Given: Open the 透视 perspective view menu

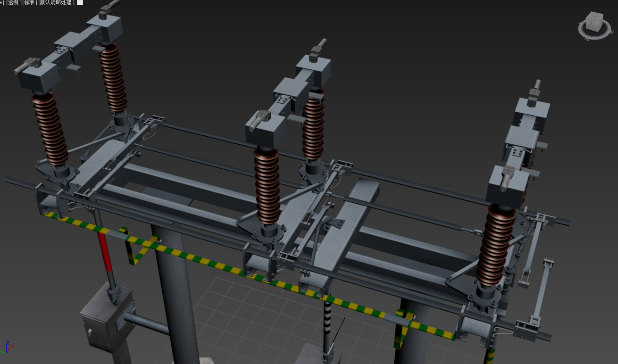Looking at the screenshot, I should (14, 3).
